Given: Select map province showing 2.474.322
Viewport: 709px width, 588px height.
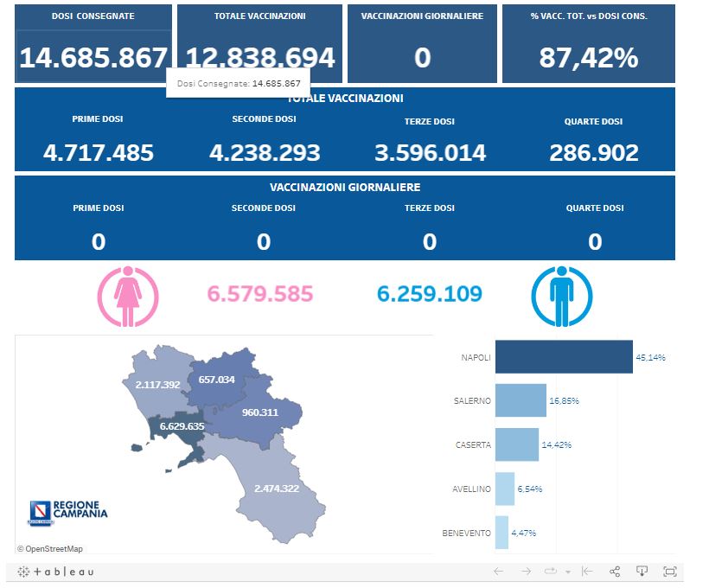Looking at the screenshot, I should tap(275, 493).
